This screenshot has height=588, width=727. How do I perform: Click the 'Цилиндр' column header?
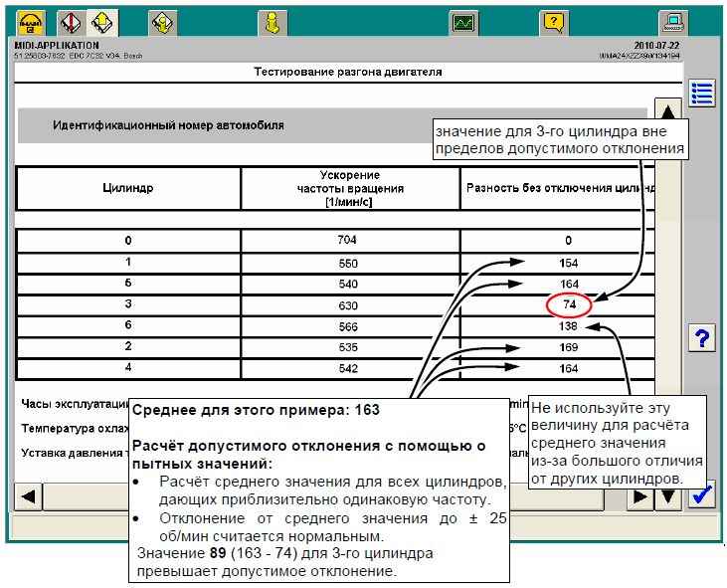click(128, 188)
